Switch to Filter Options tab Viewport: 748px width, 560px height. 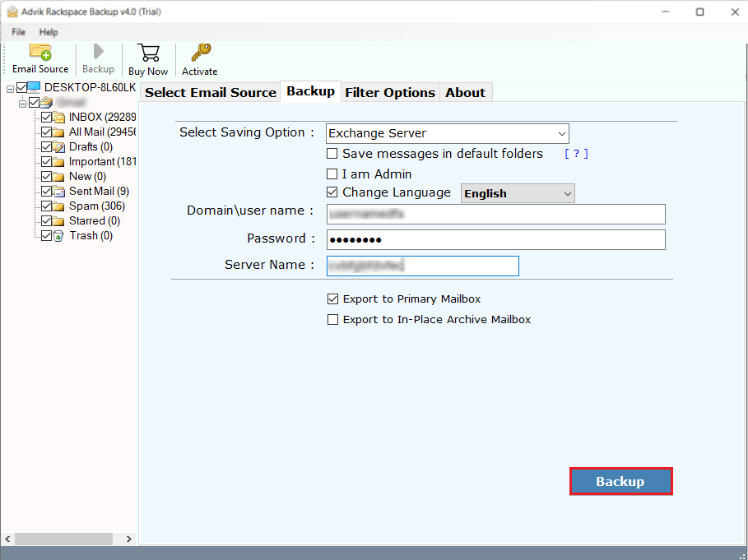390,92
